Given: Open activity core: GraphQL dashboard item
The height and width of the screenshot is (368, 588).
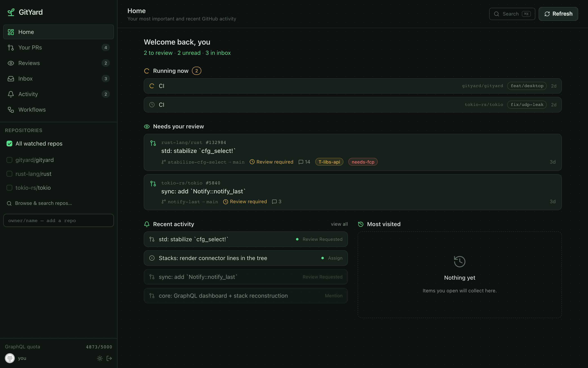Looking at the screenshot, I should (x=246, y=295).
